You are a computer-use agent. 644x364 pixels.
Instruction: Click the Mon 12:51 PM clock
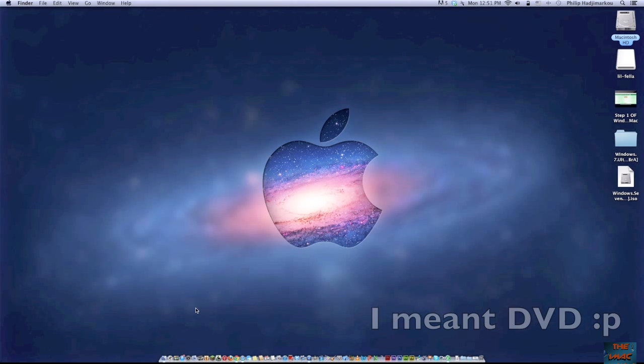pyautogui.click(x=484, y=3)
